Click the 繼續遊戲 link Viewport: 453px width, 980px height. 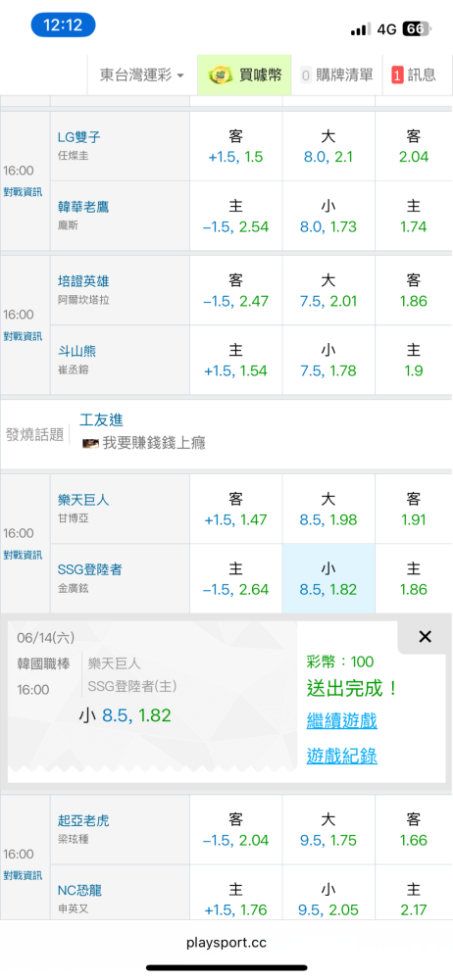pos(341,720)
